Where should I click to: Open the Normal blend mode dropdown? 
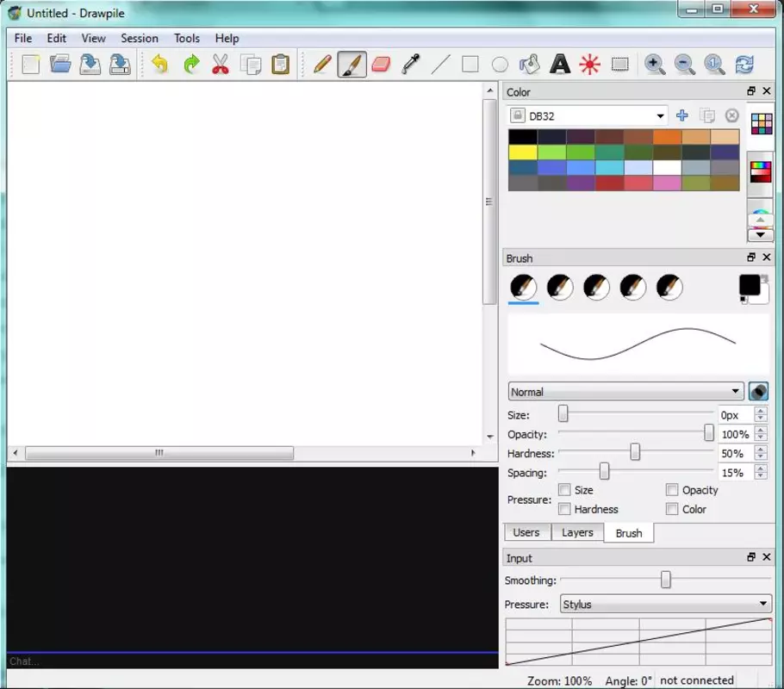pos(626,392)
